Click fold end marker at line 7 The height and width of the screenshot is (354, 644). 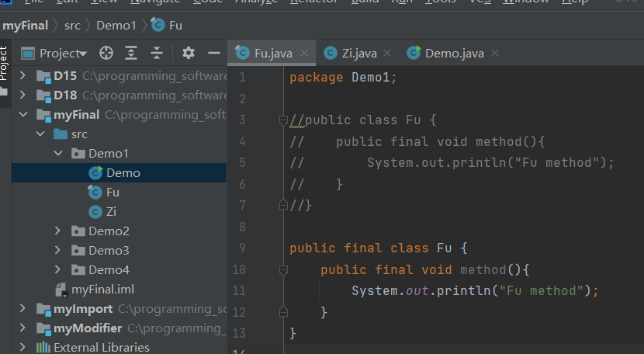click(283, 204)
